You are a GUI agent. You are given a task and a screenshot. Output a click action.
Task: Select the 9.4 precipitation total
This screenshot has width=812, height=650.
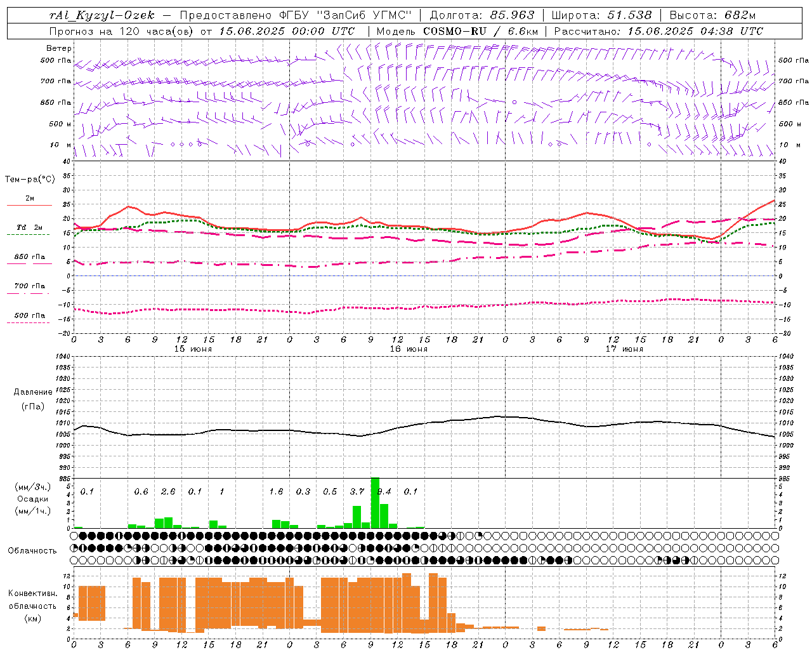pos(384,491)
